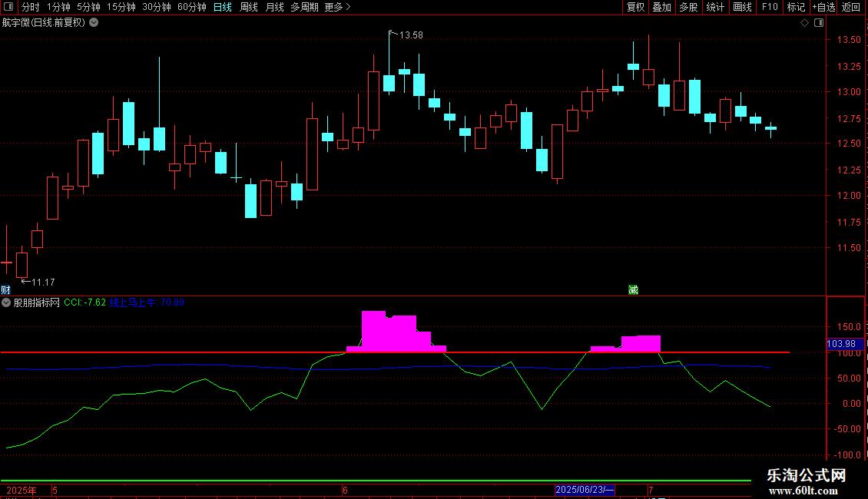Image resolution: width=868 pixels, height=499 pixels.
Task: Add stock with +自选 button
Action: 823,7
